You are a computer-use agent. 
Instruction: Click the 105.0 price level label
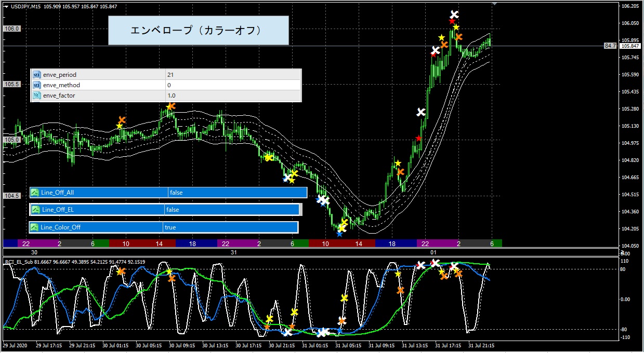[x=11, y=140]
